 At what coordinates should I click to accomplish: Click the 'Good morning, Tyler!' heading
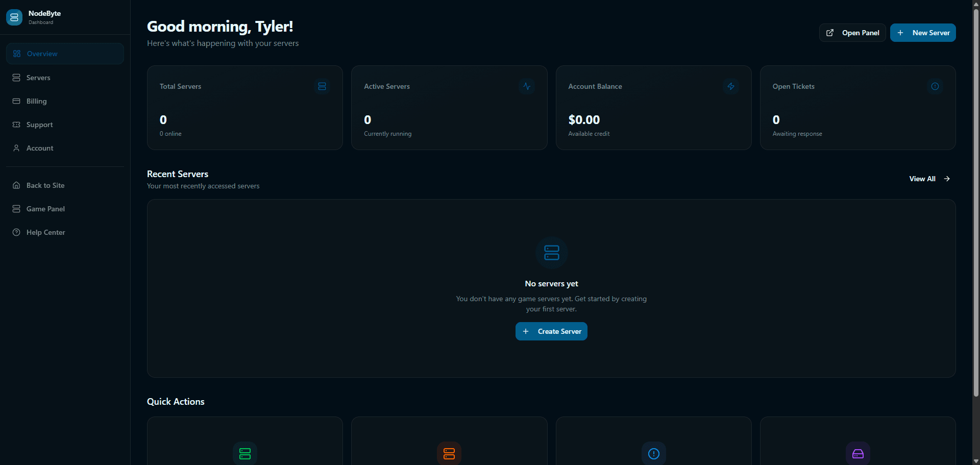point(220,27)
